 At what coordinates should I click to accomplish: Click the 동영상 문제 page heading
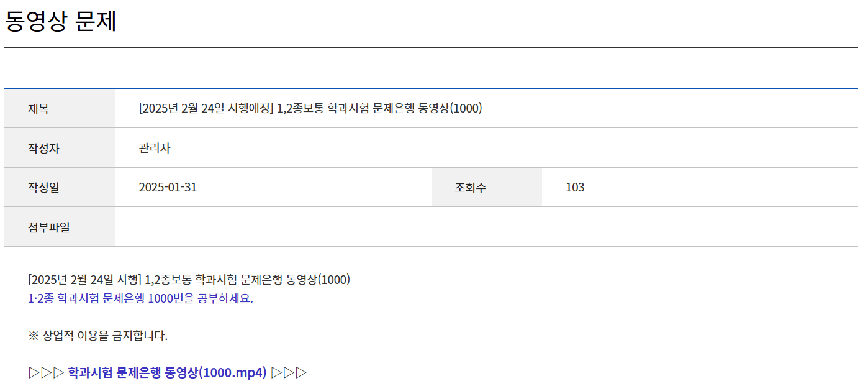61,22
